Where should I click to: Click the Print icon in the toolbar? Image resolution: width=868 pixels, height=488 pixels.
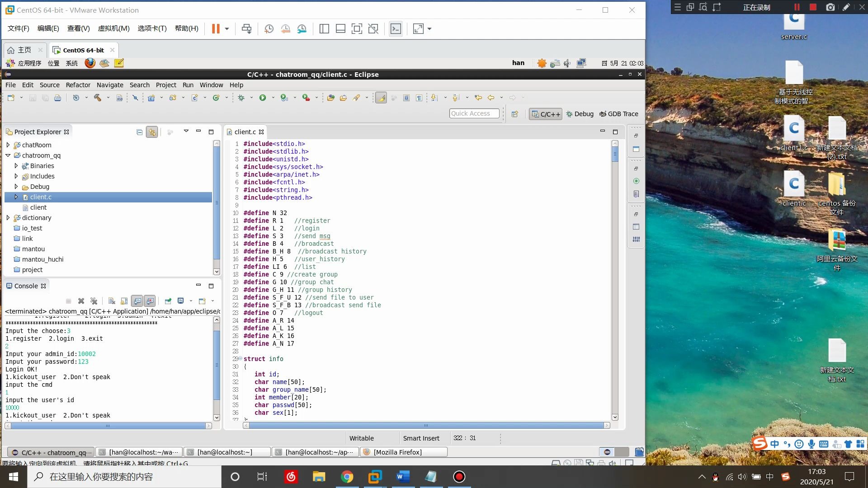coord(57,98)
